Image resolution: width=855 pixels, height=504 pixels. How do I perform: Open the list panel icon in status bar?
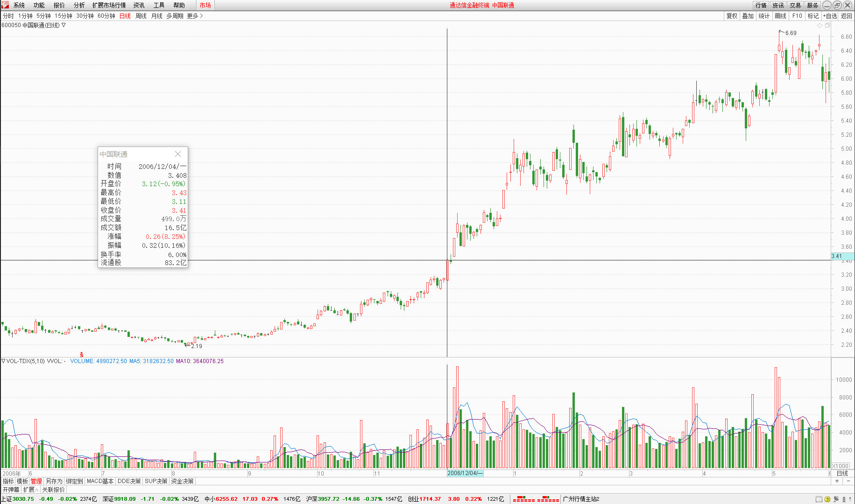(x=819, y=499)
